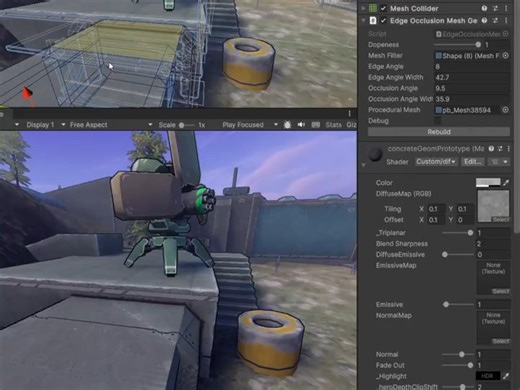Click the Edge Angle value field
The width and height of the screenshot is (520, 390).
pyautogui.click(x=472, y=66)
